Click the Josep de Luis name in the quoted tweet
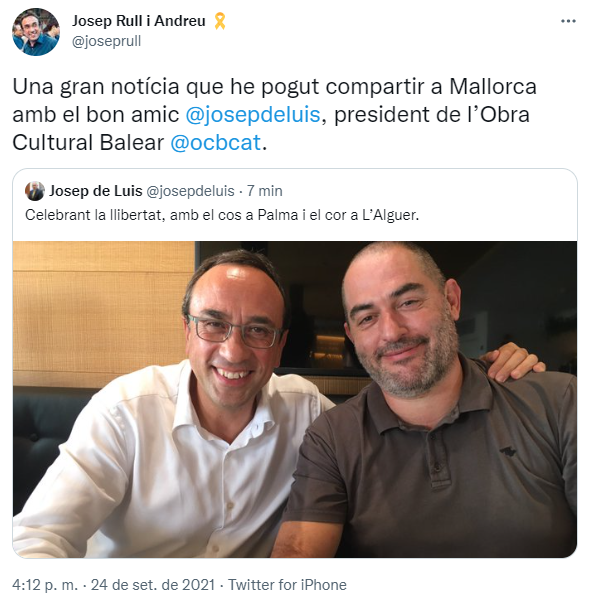 pyautogui.click(x=96, y=191)
